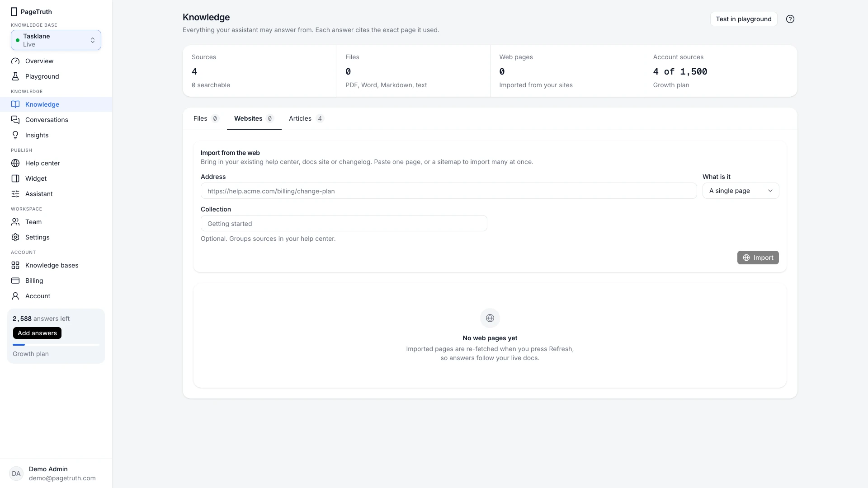Open Playground from the sidebar

coord(56,76)
